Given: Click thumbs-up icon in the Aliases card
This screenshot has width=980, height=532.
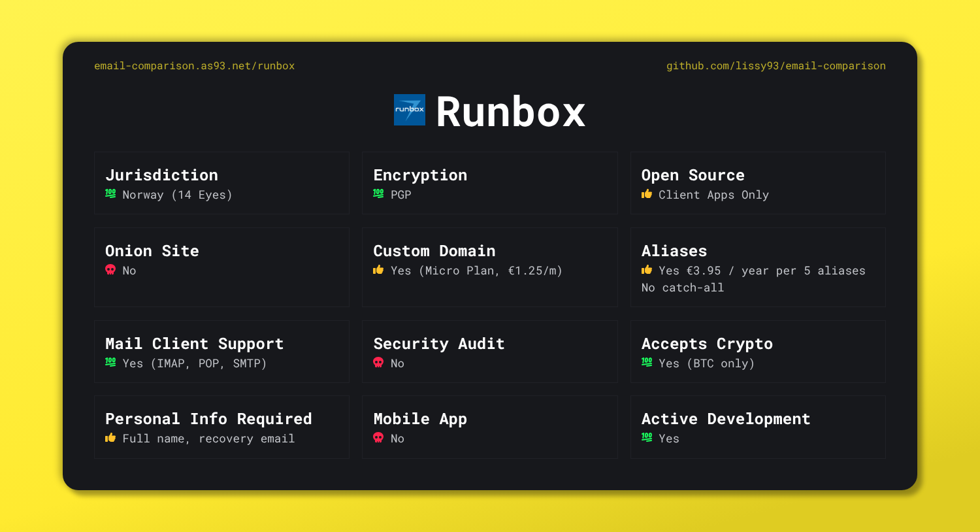Looking at the screenshot, I should pos(647,269).
